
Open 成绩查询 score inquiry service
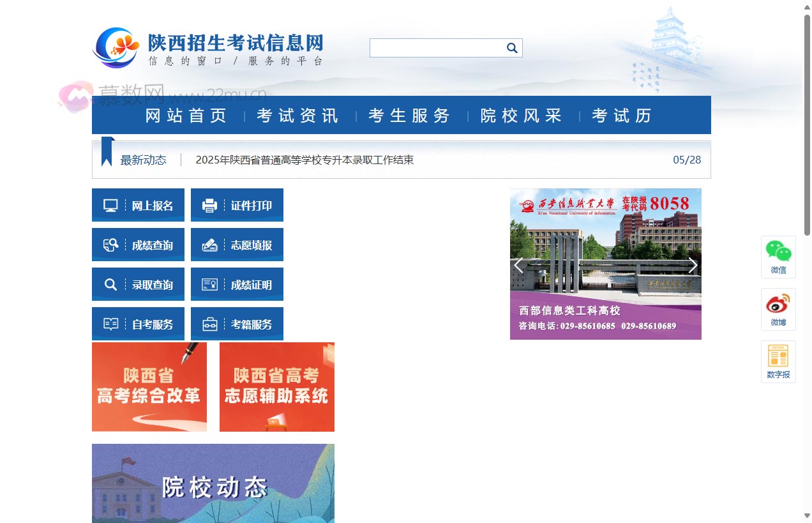(x=138, y=245)
